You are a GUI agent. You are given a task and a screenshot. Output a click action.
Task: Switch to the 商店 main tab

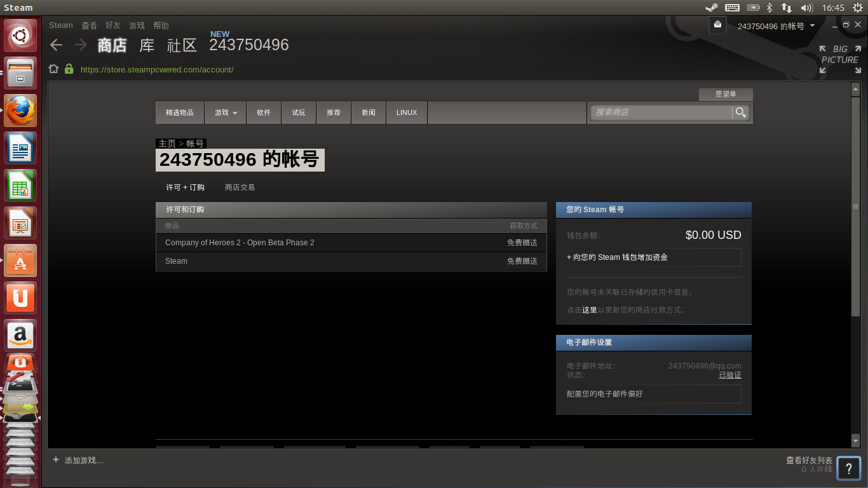pos(112,45)
